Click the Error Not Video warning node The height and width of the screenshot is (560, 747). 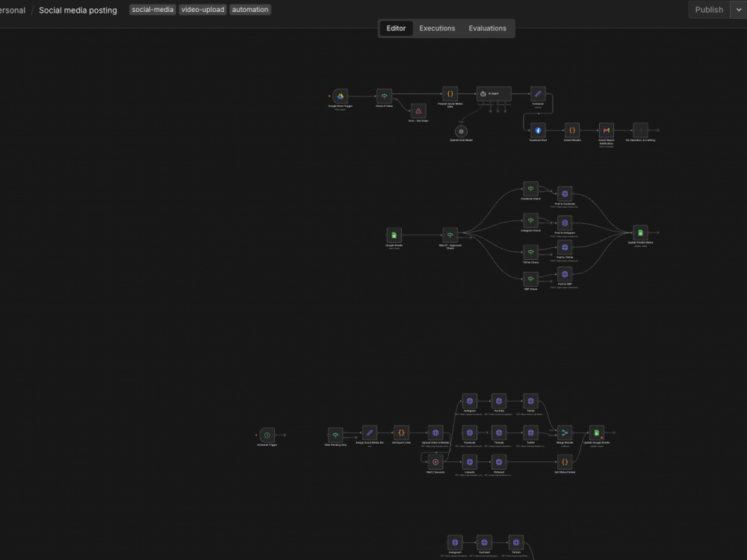pos(418,111)
